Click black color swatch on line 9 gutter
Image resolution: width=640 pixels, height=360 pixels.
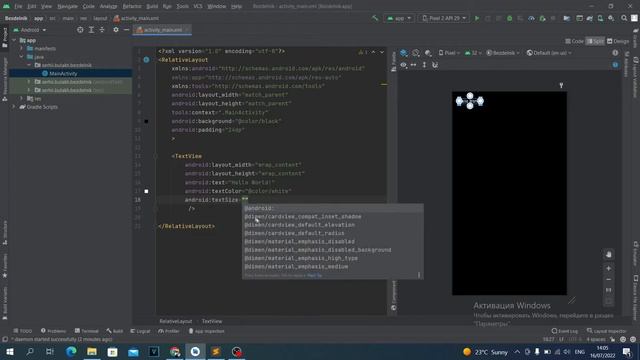[146, 121]
